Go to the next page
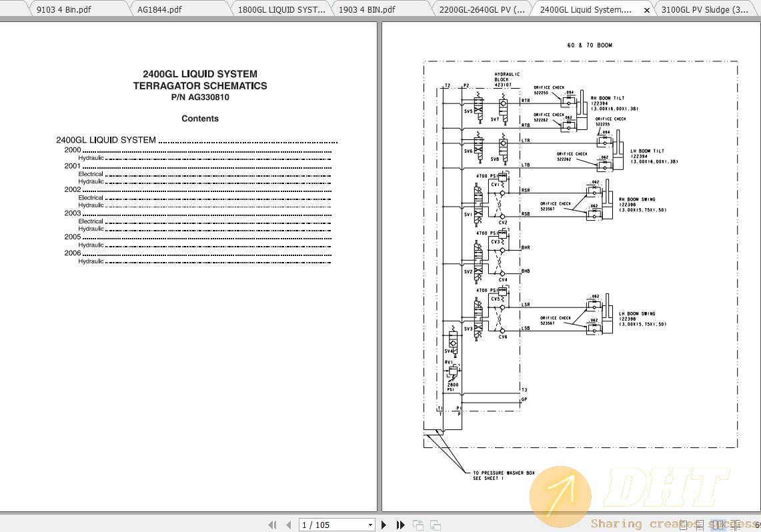 coord(384,525)
